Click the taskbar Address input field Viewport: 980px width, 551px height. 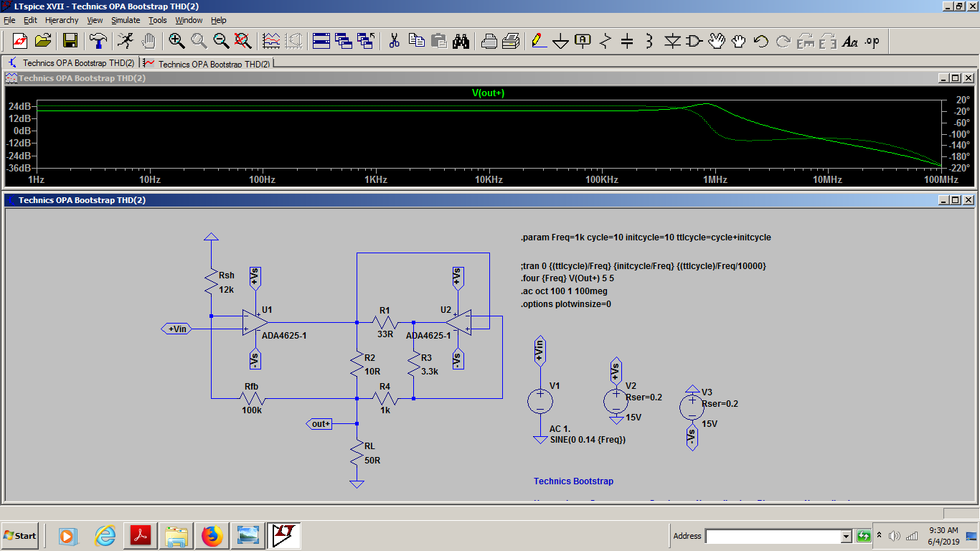(x=773, y=536)
